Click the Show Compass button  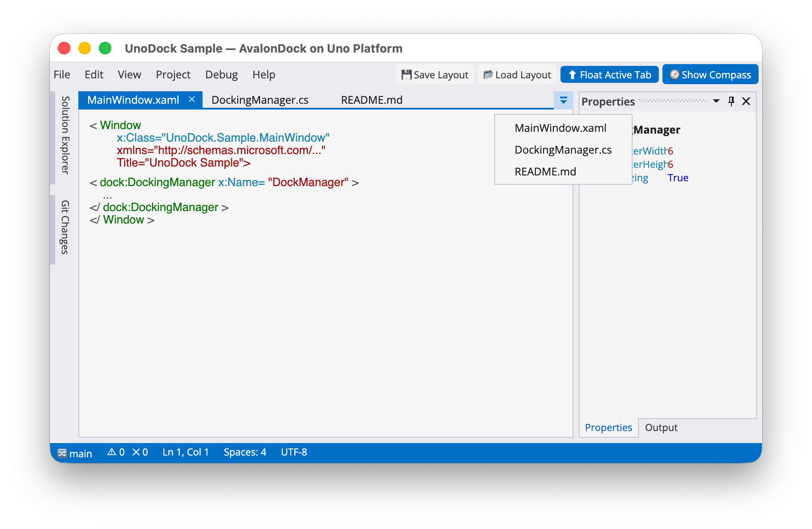click(710, 74)
